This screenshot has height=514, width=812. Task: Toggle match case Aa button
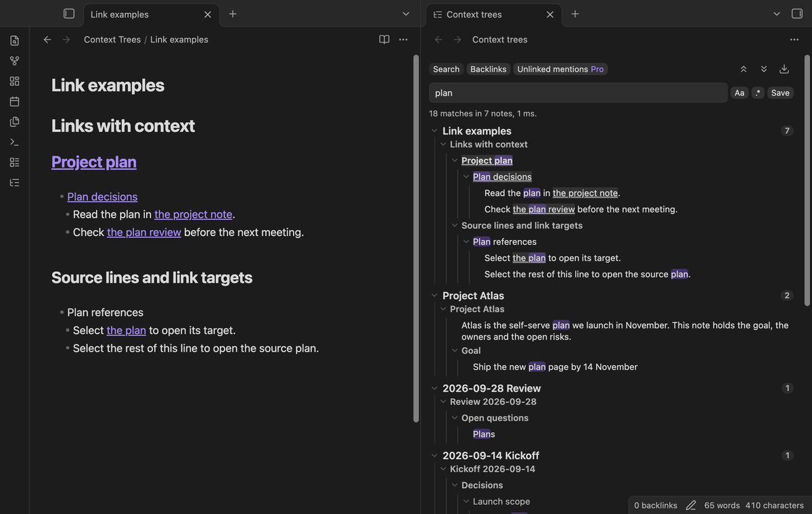[x=740, y=93]
